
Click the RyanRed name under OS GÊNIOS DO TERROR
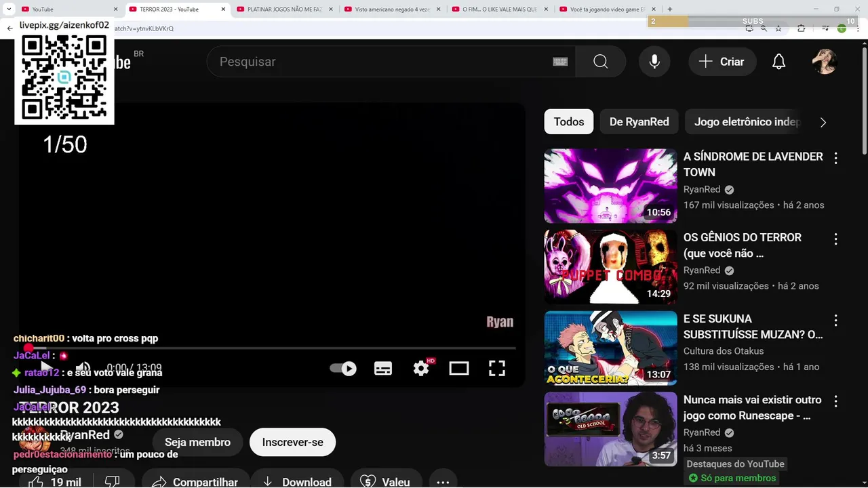[x=702, y=270]
